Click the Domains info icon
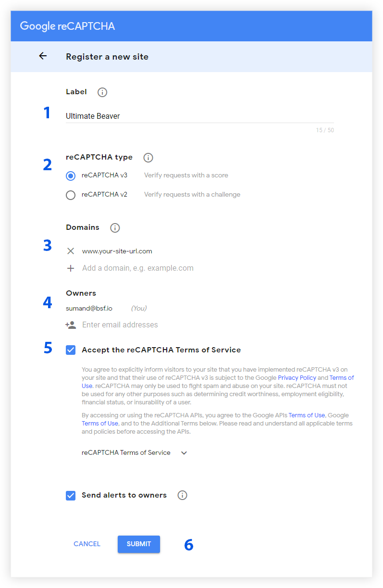This screenshot has width=383, height=588. [x=115, y=228]
